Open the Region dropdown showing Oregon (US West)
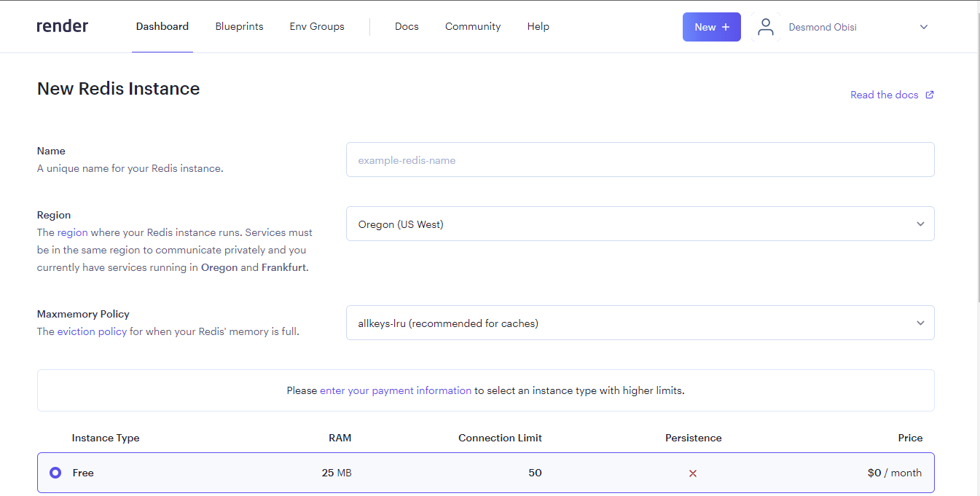Viewport: 980px width, 496px height. [640, 224]
